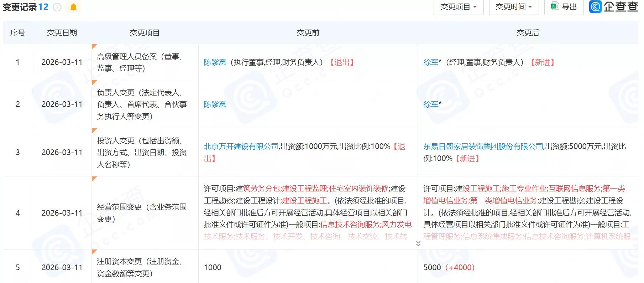
Task: Open 陈紫意 link in 负责人变更 row
Action: (x=215, y=104)
